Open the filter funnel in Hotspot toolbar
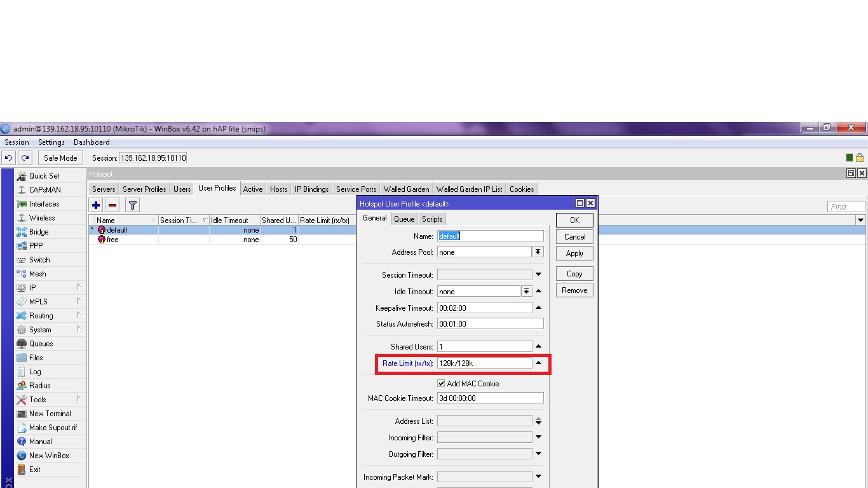Screen dimensions: 868x488 132,205
